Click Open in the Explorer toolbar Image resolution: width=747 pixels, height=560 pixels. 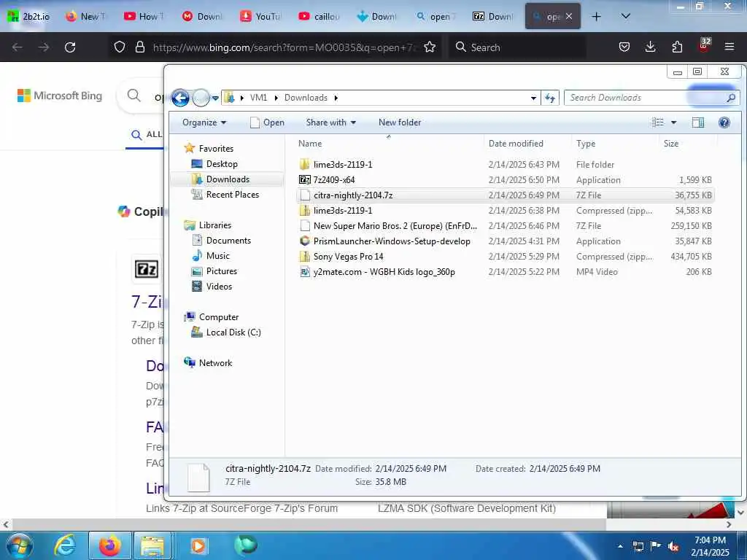(267, 122)
